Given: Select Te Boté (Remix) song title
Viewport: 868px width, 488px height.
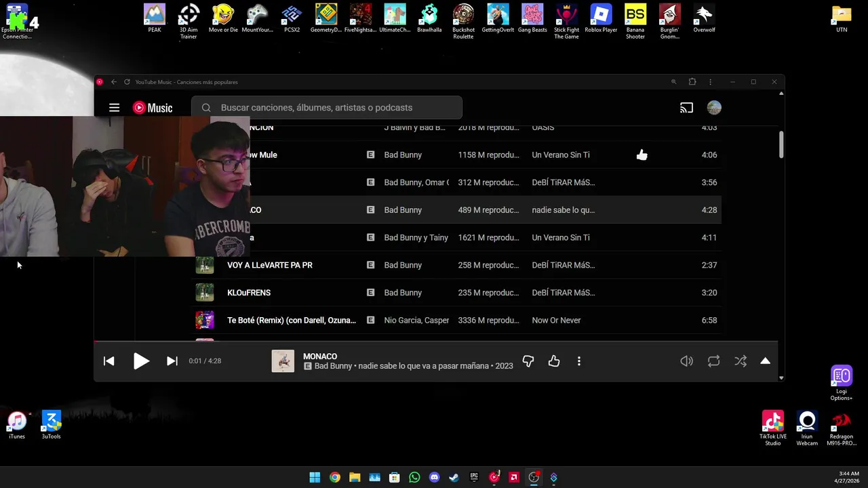Looking at the screenshot, I should 292,321.
